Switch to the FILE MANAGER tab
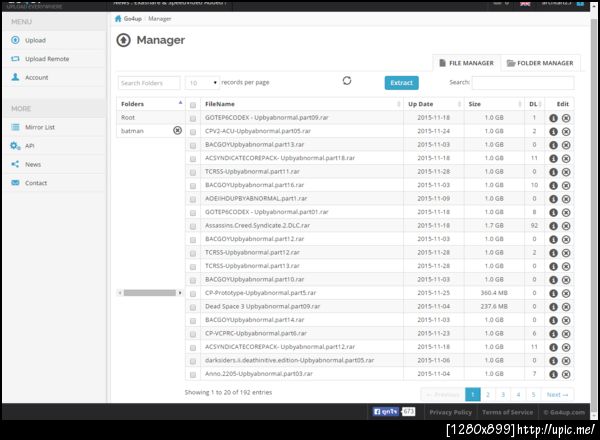 (x=467, y=63)
